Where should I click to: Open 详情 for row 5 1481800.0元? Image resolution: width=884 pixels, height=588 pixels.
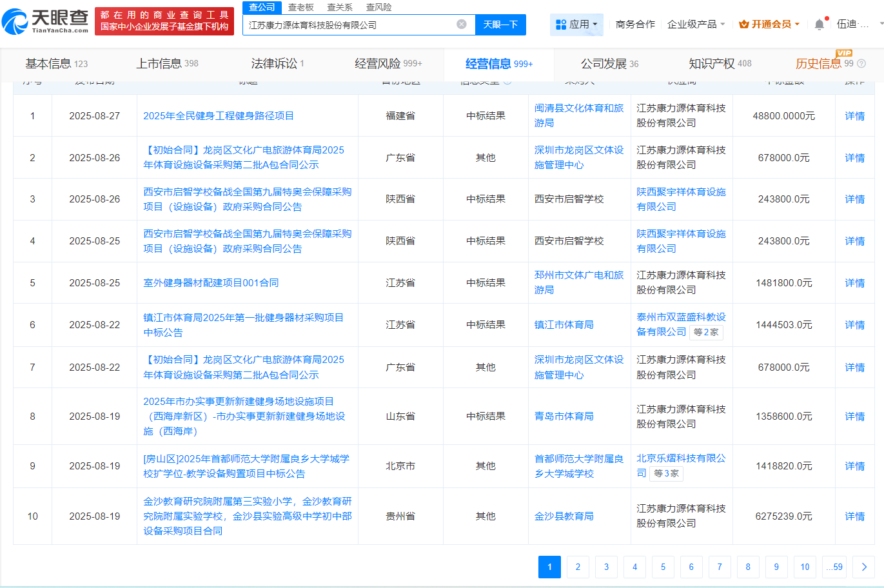pos(855,283)
